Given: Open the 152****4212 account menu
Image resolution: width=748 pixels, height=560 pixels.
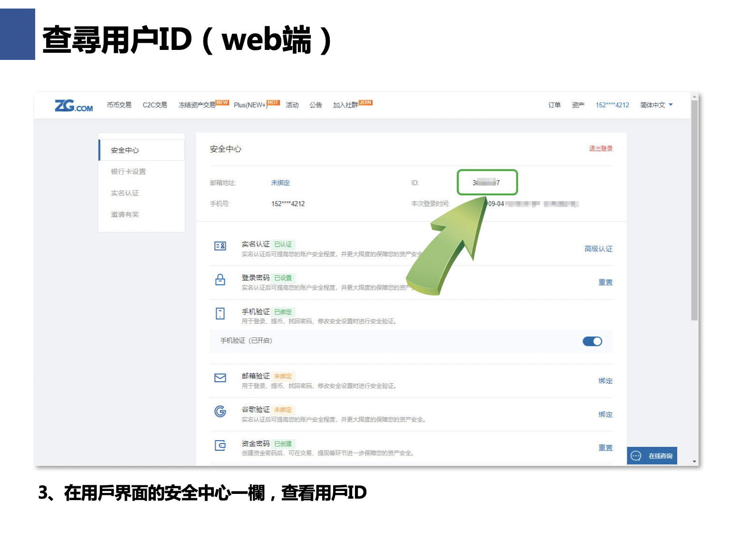Looking at the screenshot, I should (612, 105).
